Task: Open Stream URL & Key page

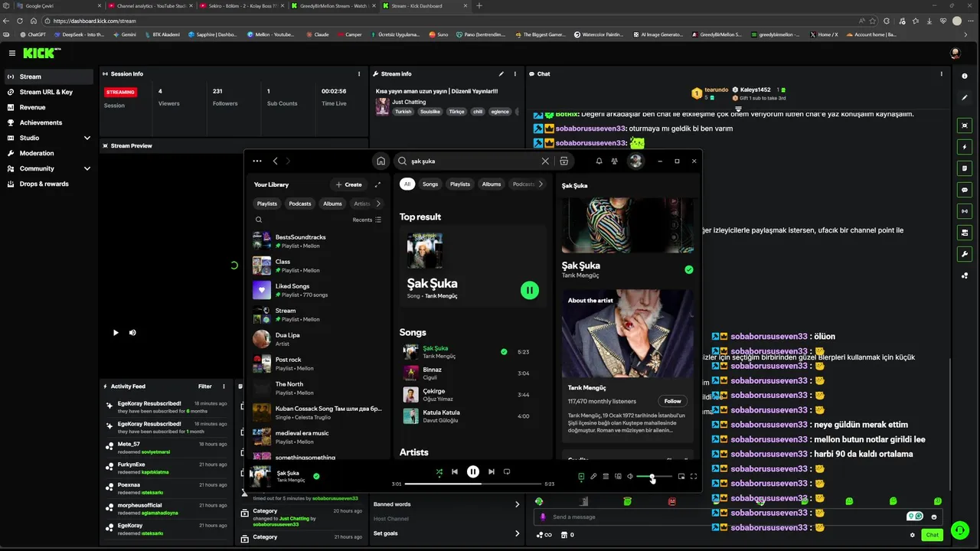Action: [46, 92]
